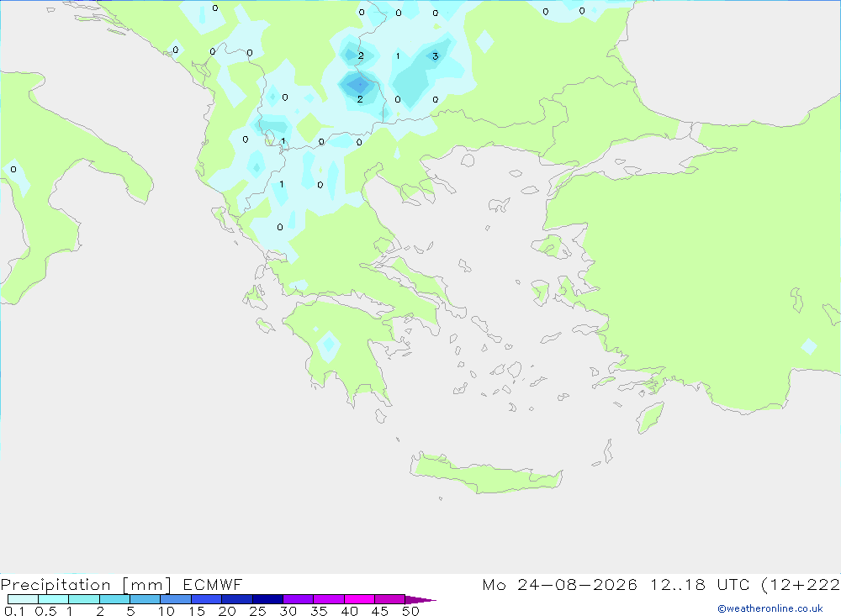
Task: Click the 10–15 mm legend color swatch
Action: pos(176,599)
